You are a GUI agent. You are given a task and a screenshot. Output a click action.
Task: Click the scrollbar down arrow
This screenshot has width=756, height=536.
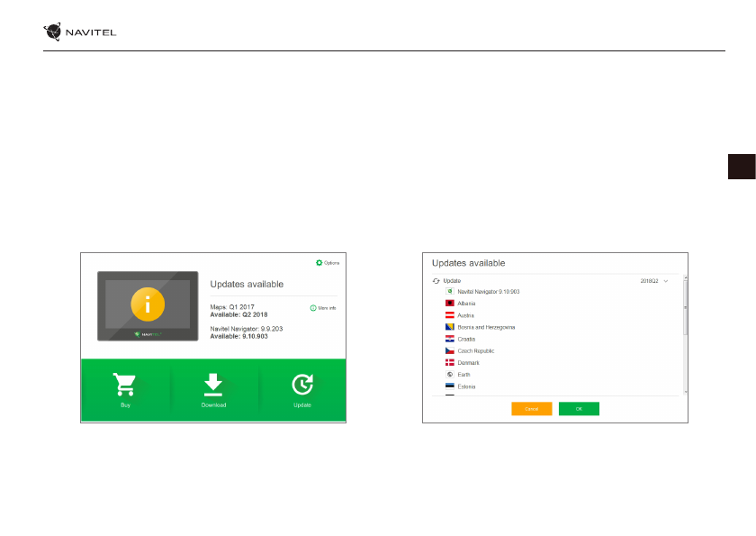685,392
